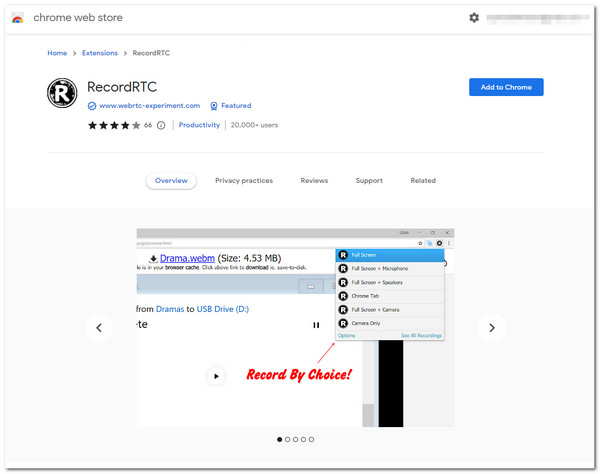
Task: Click the RecordRTC extension title
Action: [x=122, y=87]
